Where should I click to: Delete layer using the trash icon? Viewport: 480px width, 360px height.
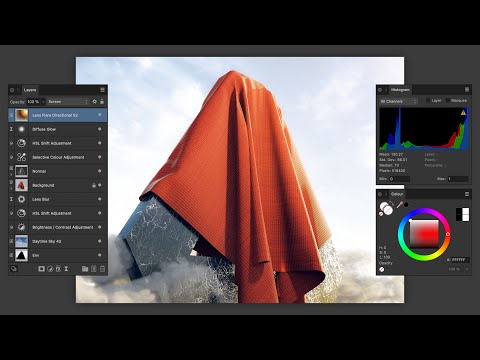point(102,268)
